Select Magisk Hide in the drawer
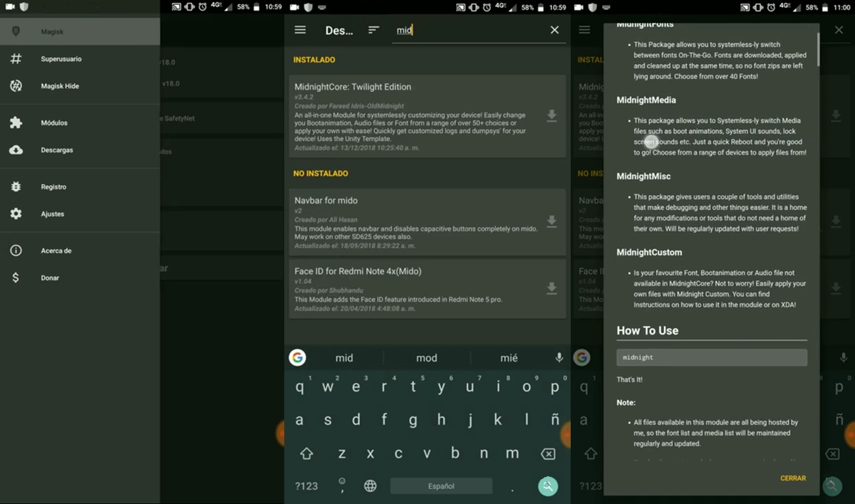Screen dimensions: 855x504 tap(80, 86)
